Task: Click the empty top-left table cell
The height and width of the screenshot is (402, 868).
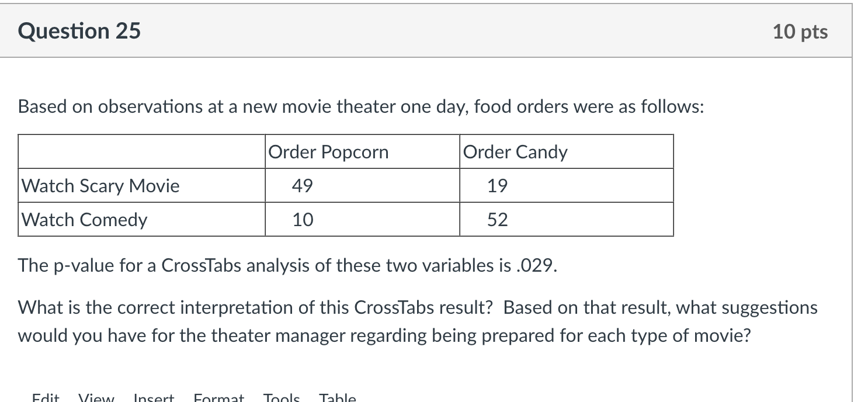Action: [140, 152]
